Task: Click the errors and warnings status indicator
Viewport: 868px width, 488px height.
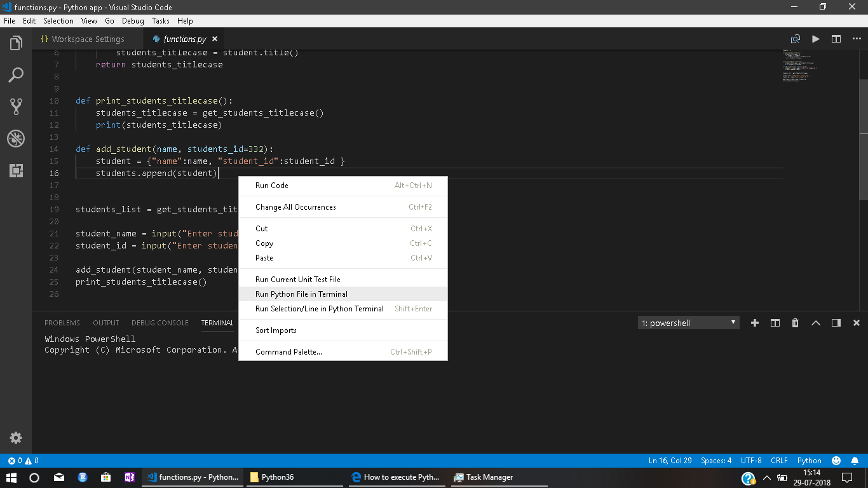Action: (x=23, y=461)
